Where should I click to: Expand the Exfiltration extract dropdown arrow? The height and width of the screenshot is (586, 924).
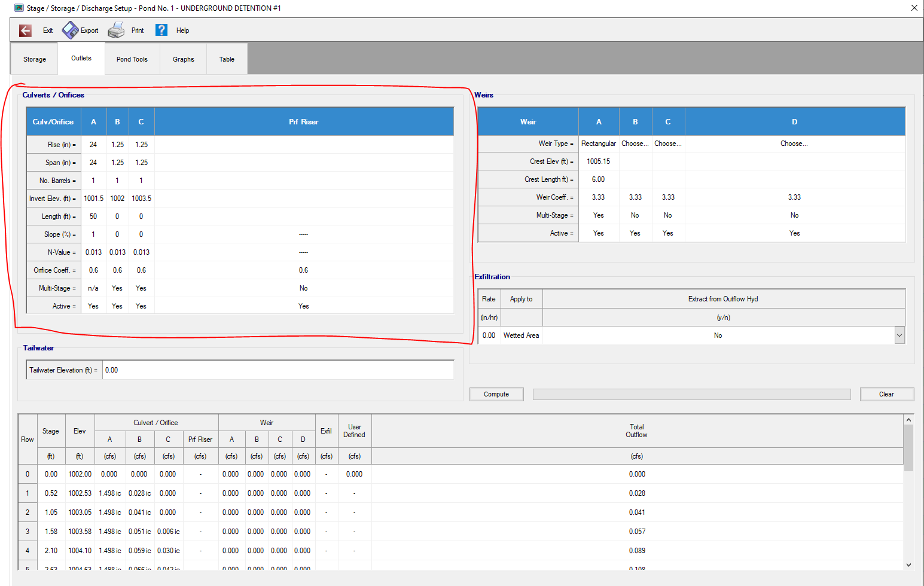(x=899, y=335)
